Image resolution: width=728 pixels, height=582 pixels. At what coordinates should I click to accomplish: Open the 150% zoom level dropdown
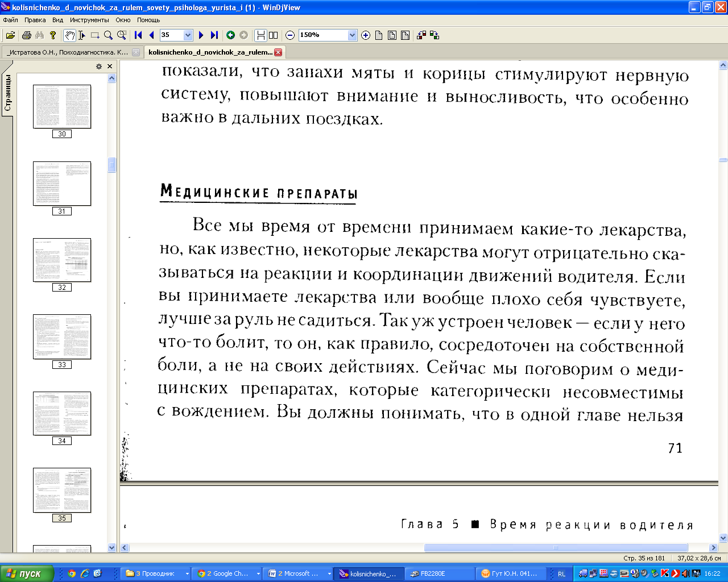point(352,35)
